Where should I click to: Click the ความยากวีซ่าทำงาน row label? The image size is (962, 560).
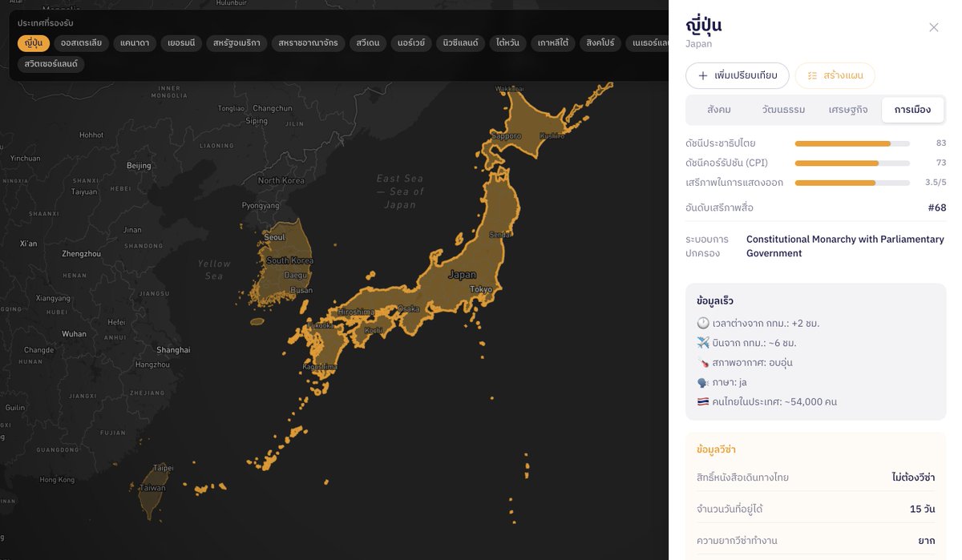(x=737, y=541)
